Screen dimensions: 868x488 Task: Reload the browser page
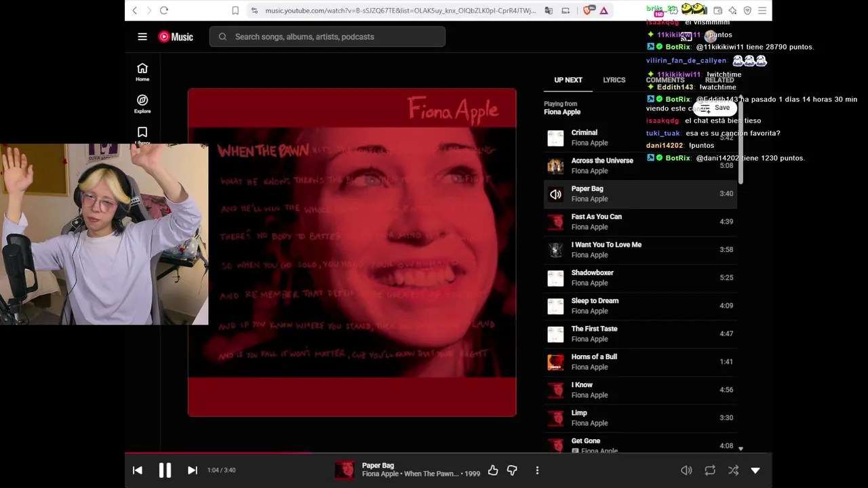click(x=164, y=10)
